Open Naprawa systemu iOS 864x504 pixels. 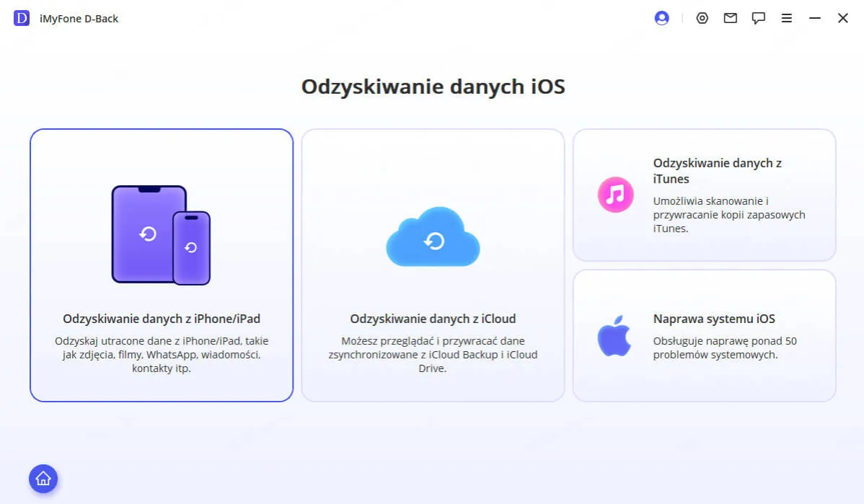704,336
